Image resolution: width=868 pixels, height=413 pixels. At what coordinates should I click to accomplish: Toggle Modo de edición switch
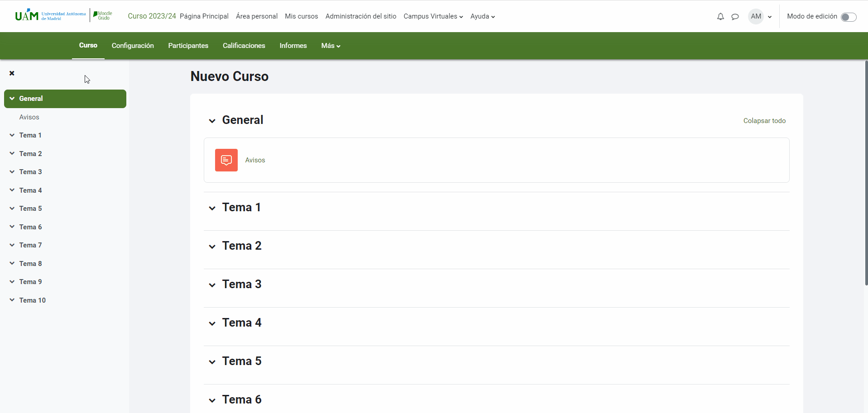(x=848, y=17)
